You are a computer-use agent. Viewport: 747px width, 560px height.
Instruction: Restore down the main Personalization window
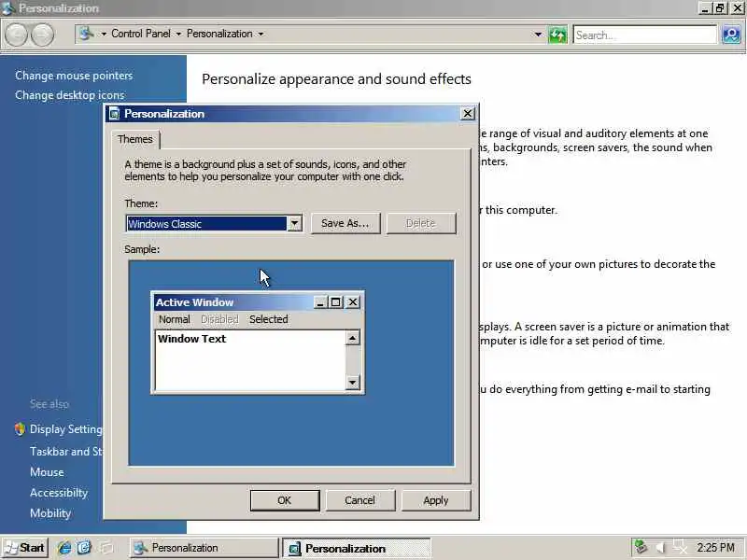click(720, 7)
